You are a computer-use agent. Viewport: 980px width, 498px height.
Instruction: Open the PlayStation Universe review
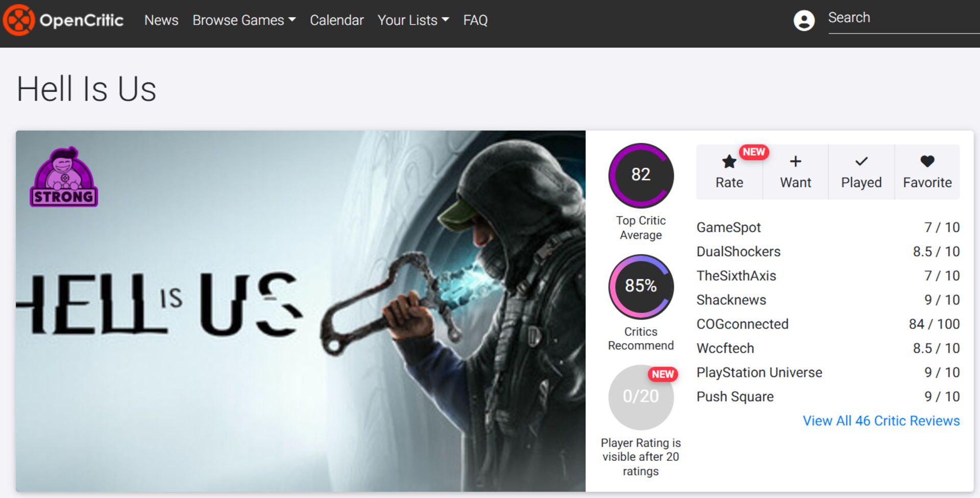click(x=759, y=372)
